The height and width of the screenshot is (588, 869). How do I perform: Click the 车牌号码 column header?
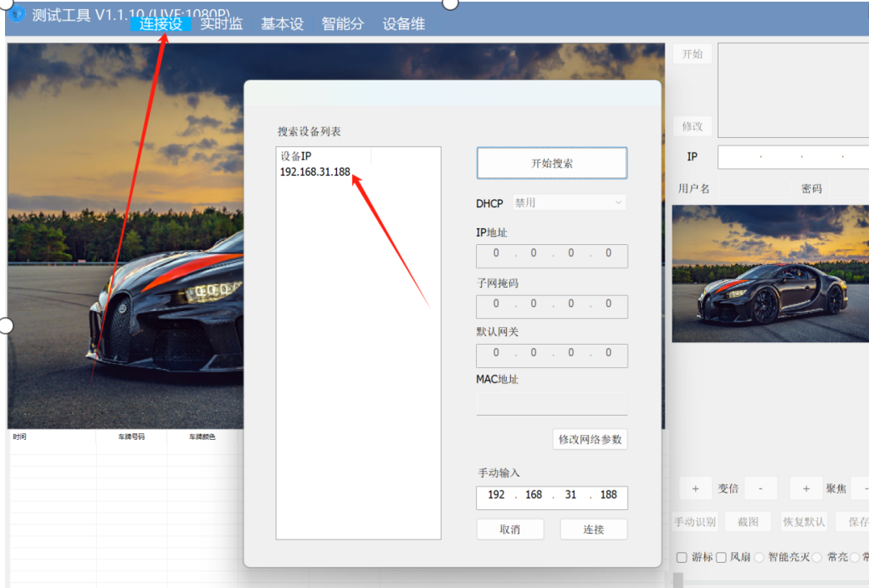131,437
